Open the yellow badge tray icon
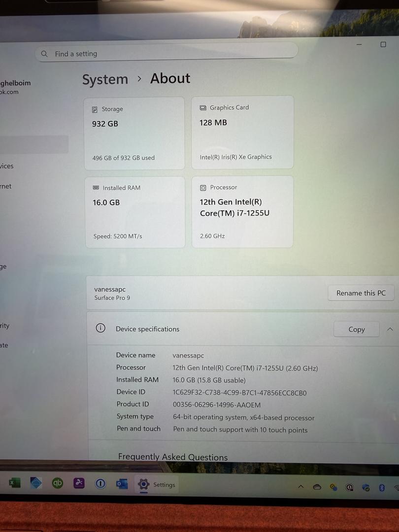 (333, 488)
